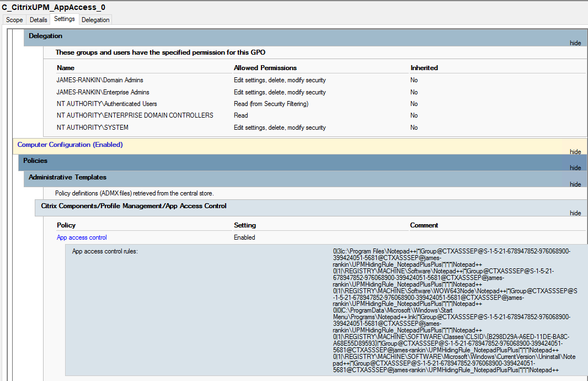The image size is (588, 381).
Task: Select the Settings tab
Action: pyautogui.click(x=65, y=19)
